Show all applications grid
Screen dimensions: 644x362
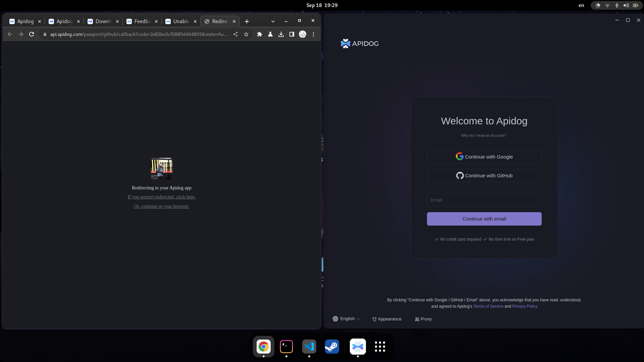point(380,347)
